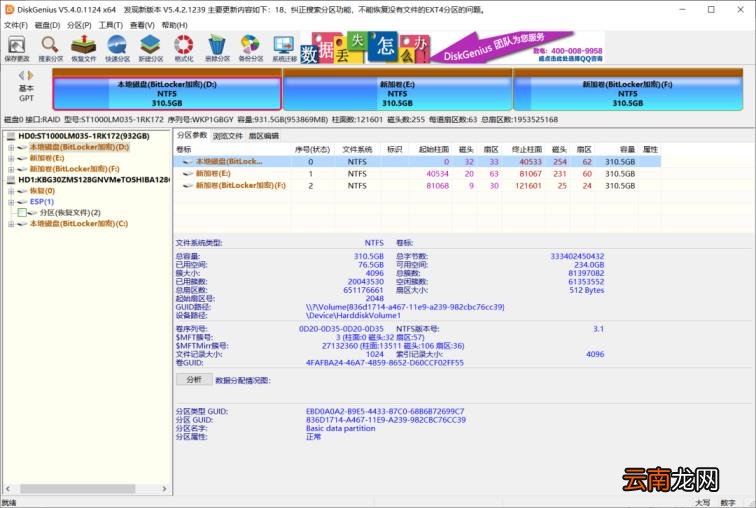This screenshot has height=508, width=756.
Task: Click the left panel horizontal scrollbar thumb
Action: pos(77,489)
